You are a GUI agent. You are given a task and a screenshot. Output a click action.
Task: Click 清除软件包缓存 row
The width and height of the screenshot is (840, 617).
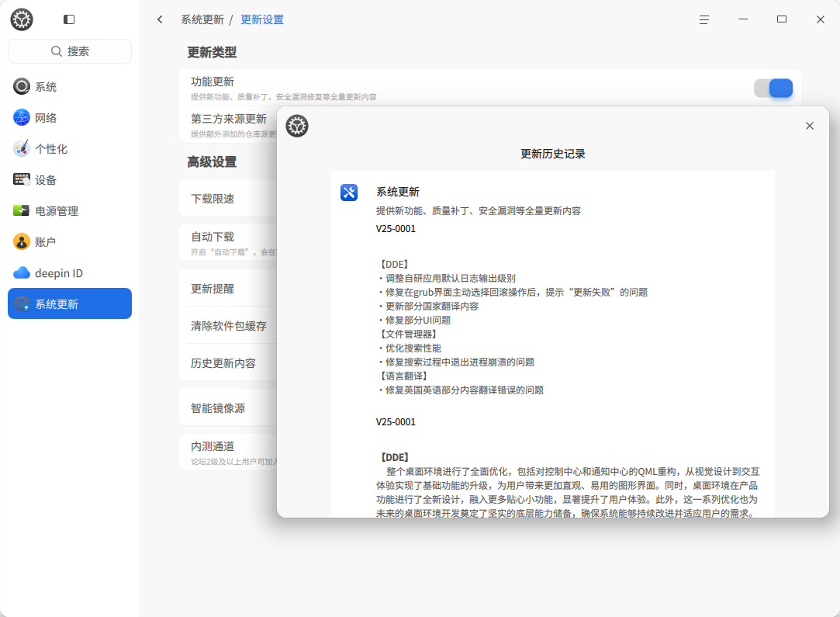pos(228,325)
